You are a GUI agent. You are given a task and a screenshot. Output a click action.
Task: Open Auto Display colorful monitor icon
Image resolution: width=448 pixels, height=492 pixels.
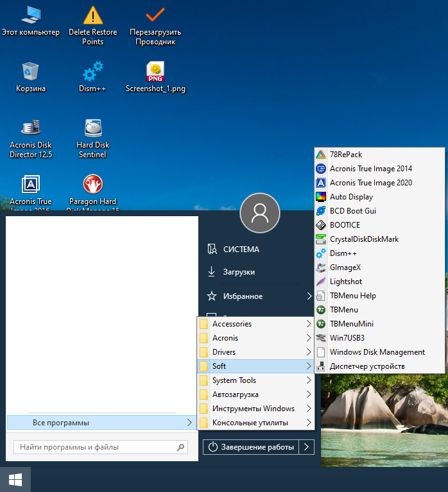tap(320, 197)
